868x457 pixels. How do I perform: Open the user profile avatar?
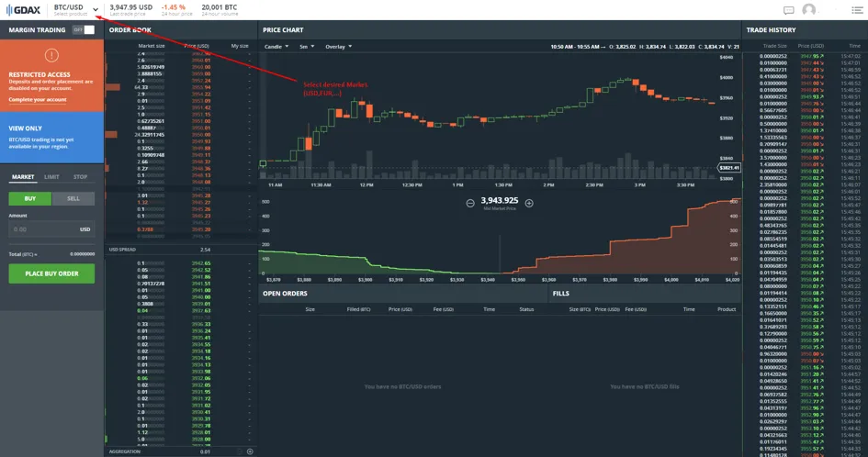click(809, 10)
